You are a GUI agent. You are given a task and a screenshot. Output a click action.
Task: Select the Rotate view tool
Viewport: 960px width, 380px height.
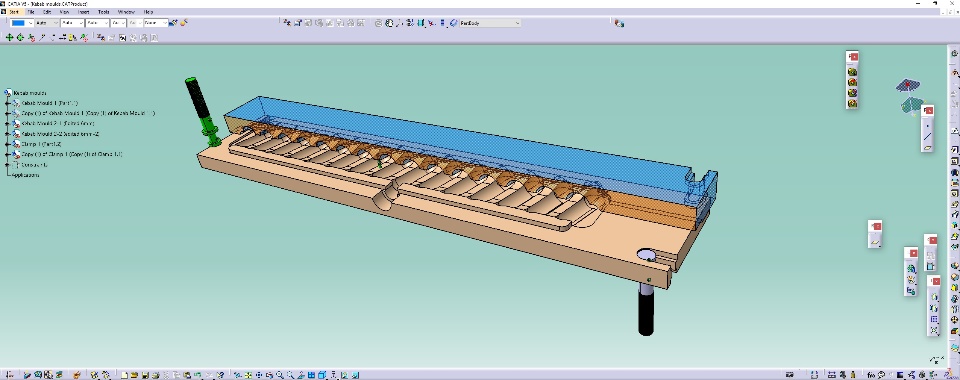(269, 375)
